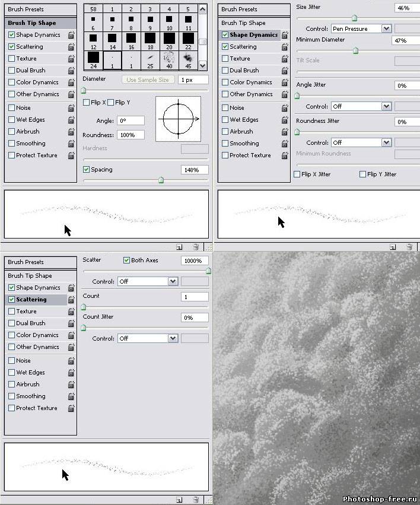The height and width of the screenshot is (505, 420).
Task: Select the 14-pixel square brush thumbnail
Action: pos(112,40)
